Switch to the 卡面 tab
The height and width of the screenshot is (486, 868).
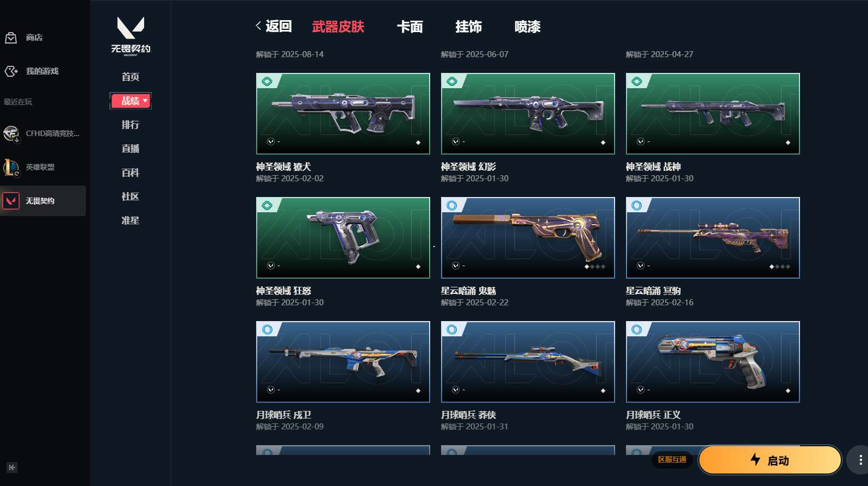[410, 27]
